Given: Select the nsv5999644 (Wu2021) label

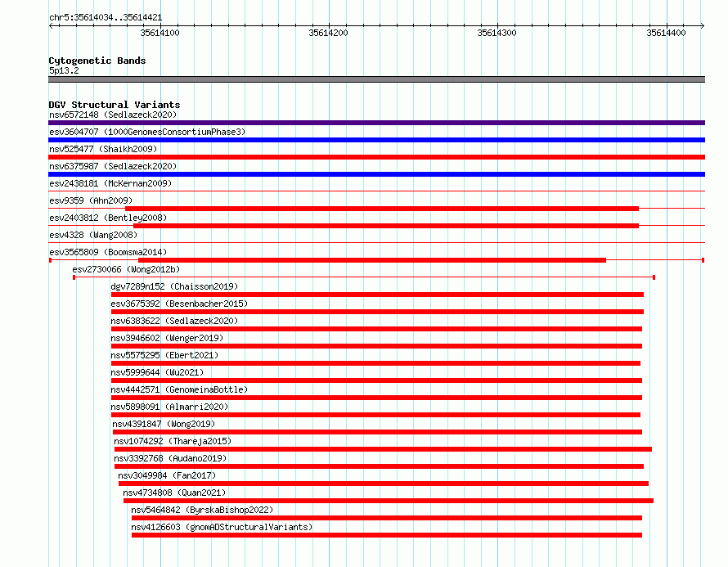Looking at the screenshot, I should click(157, 372).
